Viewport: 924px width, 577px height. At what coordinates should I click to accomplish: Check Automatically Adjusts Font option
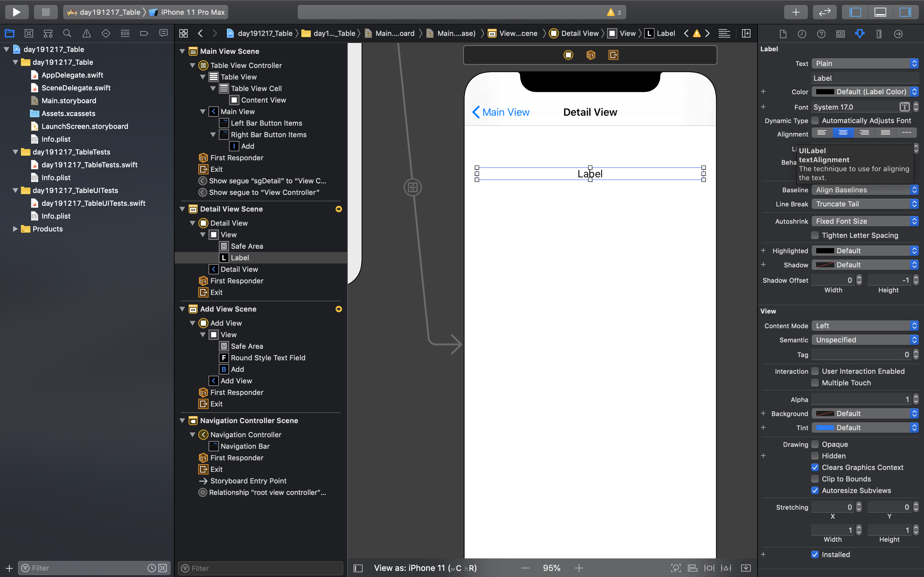815,121
